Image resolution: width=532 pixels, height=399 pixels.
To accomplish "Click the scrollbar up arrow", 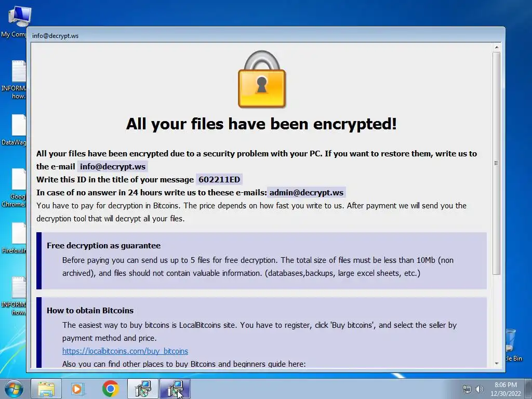I will pos(496,47).
